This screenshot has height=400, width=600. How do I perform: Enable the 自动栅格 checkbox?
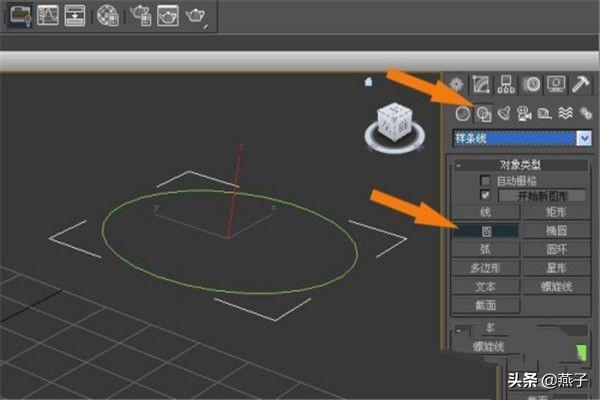coord(487,181)
